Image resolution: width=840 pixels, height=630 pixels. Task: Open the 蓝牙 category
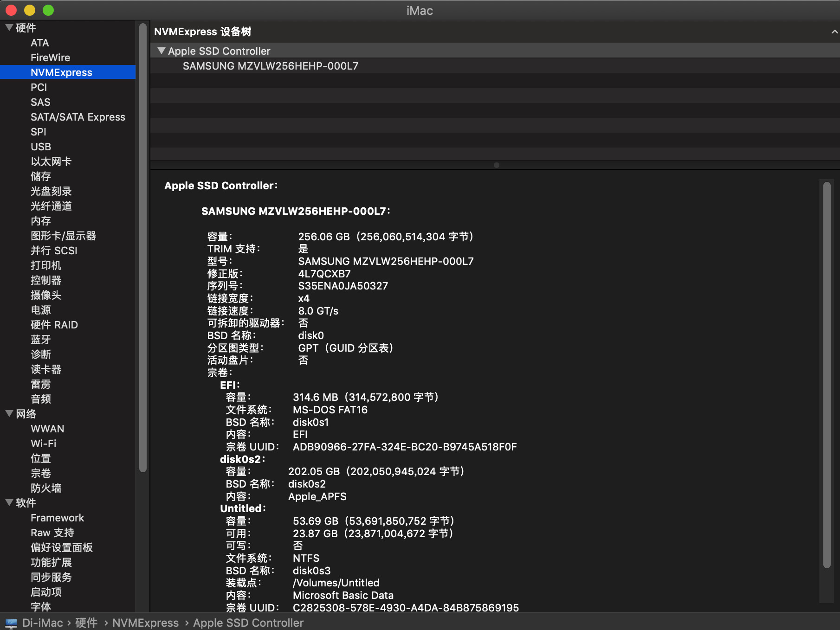(x=41, y=340)
